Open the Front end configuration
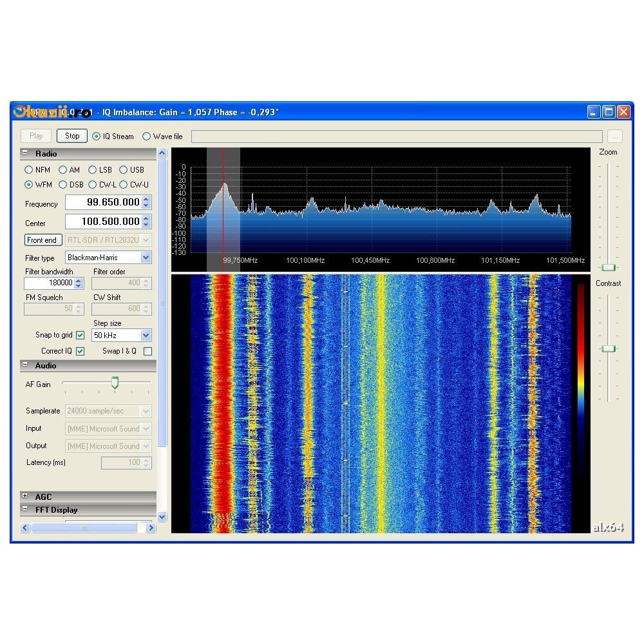Screen dimensions: 644x644 click(x=43, y=240)
